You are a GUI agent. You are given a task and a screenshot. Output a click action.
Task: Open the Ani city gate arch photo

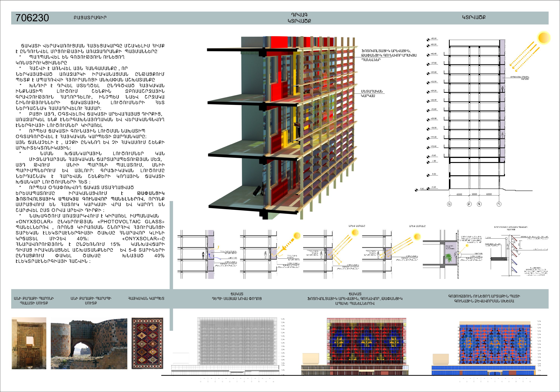point(89,343)
